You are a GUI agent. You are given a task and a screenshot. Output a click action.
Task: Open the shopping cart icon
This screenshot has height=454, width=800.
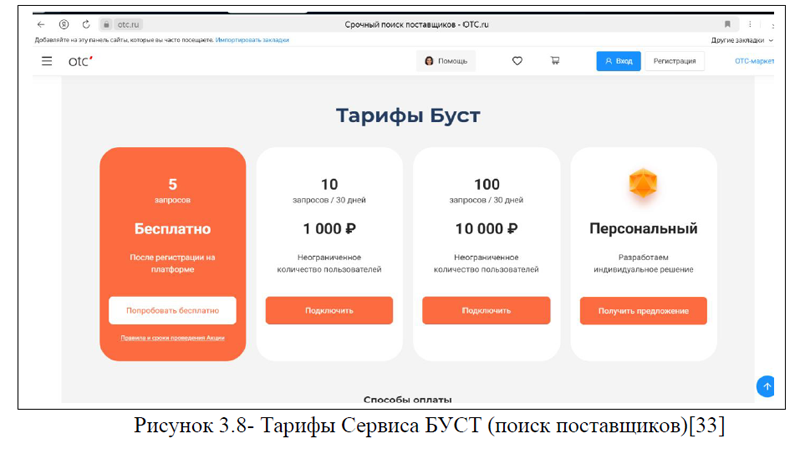(555, 61)
